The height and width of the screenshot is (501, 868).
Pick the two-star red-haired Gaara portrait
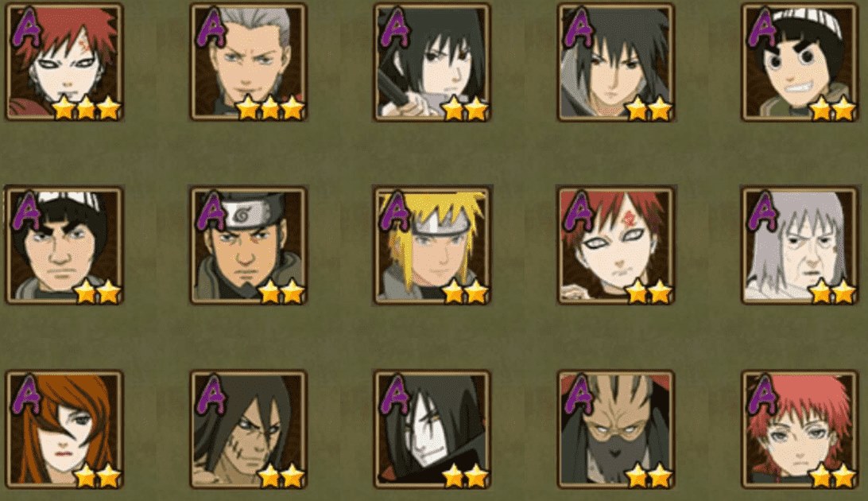coord(615,245)
